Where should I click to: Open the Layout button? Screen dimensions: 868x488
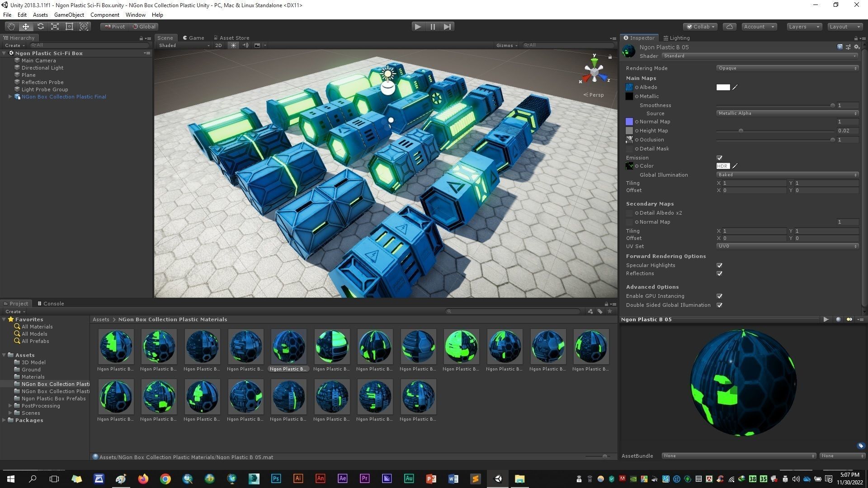coord(844,27)
